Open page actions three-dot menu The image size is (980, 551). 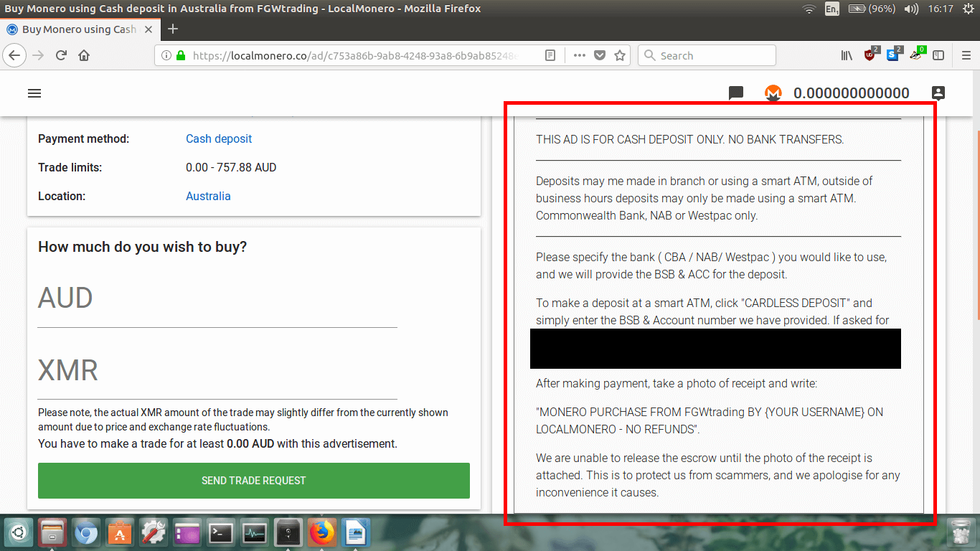pos(580,55)
